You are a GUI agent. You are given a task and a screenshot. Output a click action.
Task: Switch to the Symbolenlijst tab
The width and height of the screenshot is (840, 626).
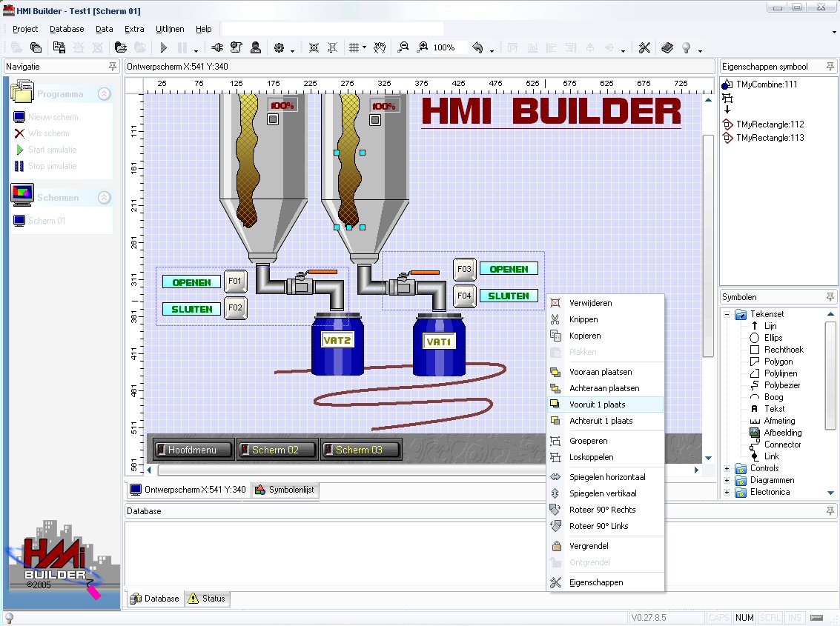point(285,490)
